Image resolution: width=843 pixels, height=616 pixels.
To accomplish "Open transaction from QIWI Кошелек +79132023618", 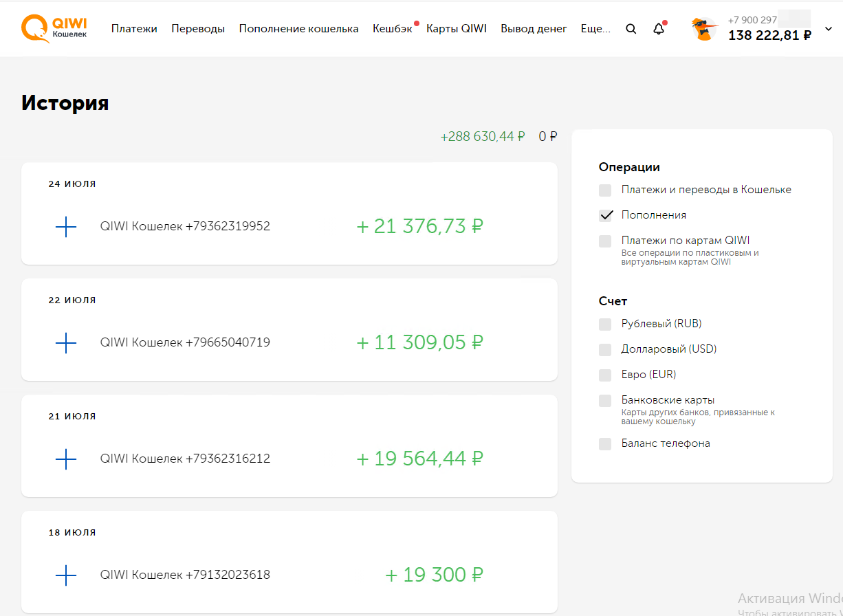I will (x=289, y=562).
